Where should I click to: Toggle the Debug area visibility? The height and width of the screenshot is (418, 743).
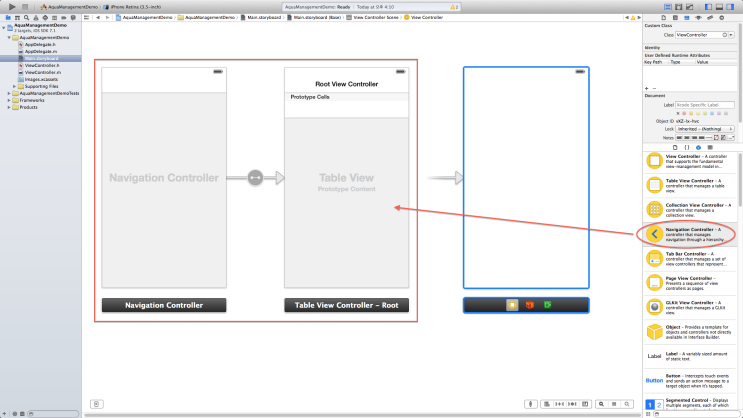pyautogui.click(x=719, y=7)
